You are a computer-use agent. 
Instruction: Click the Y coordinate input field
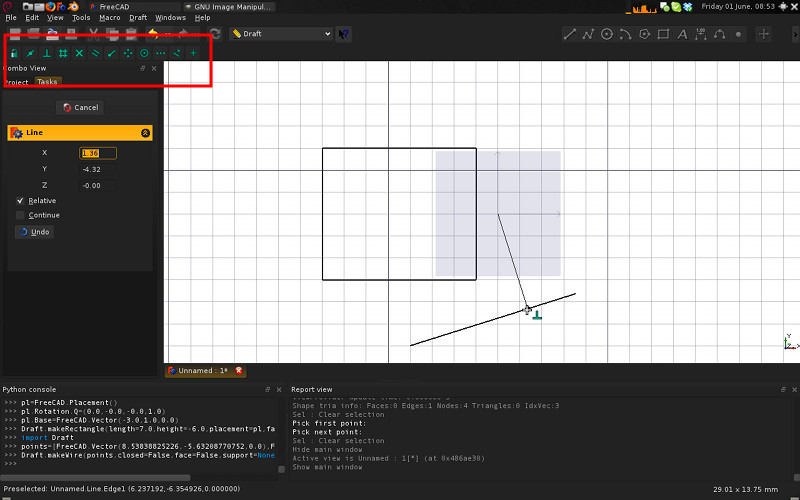(x=98, y=169)
